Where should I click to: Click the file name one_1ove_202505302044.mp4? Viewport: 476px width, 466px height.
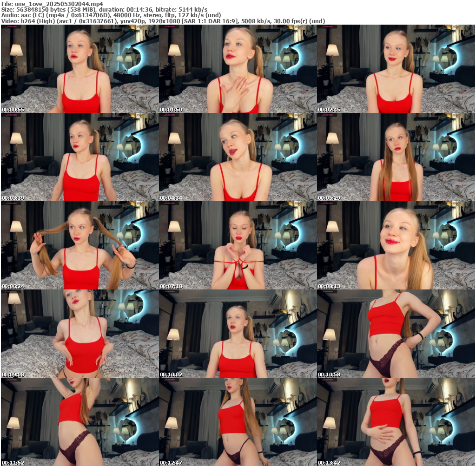59,4
